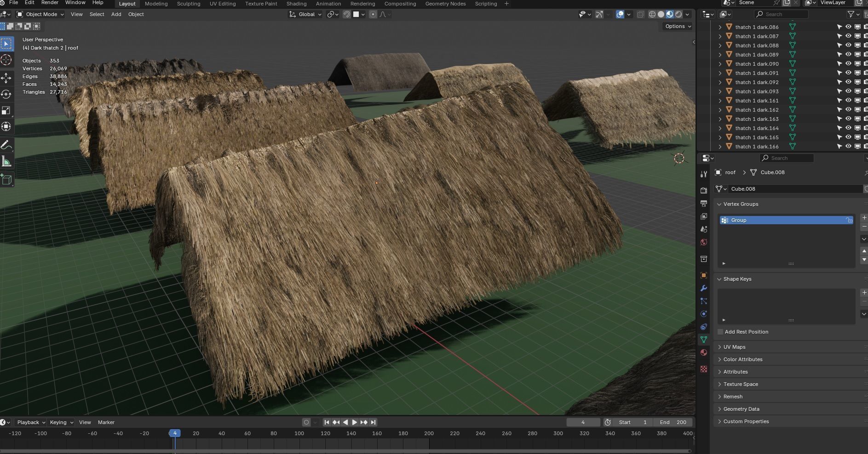Activate the Scale tool
The height and width of the screenshot is (454, 868).
tap(6, 110)
